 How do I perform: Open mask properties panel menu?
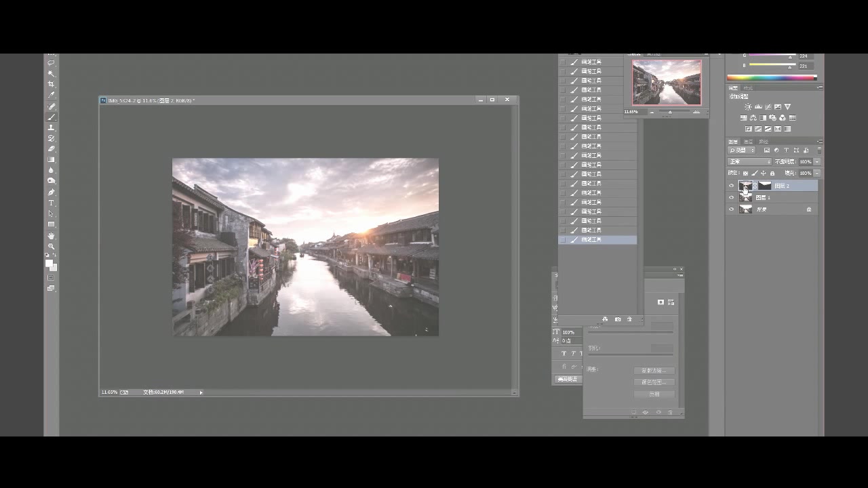point(680,275)
